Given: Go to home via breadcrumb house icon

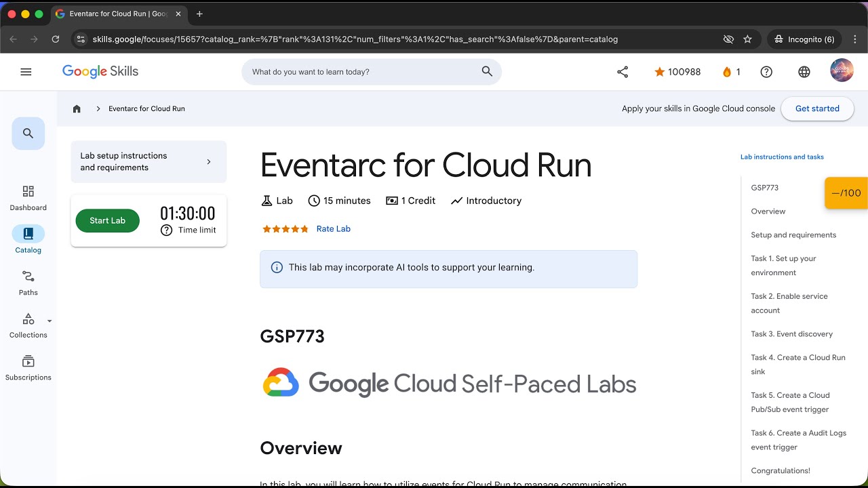Looking at the screenshot, I should point(77,108).
